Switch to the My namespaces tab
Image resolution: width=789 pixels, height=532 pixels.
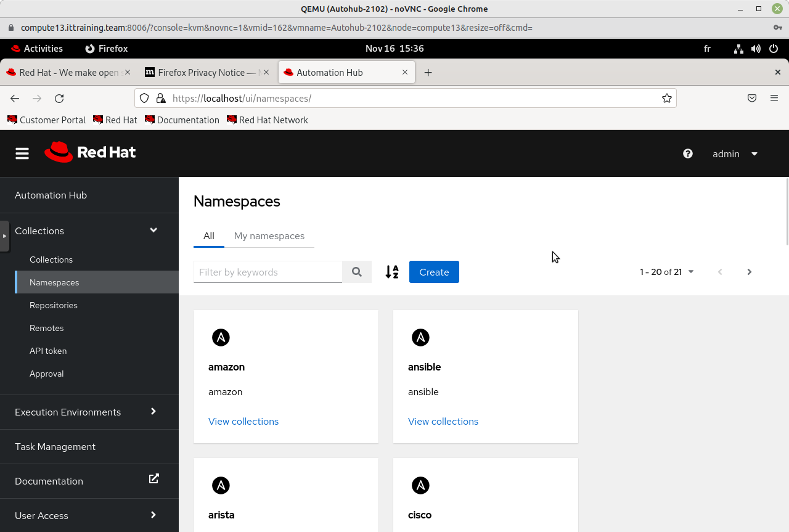(x=269, y=236)
